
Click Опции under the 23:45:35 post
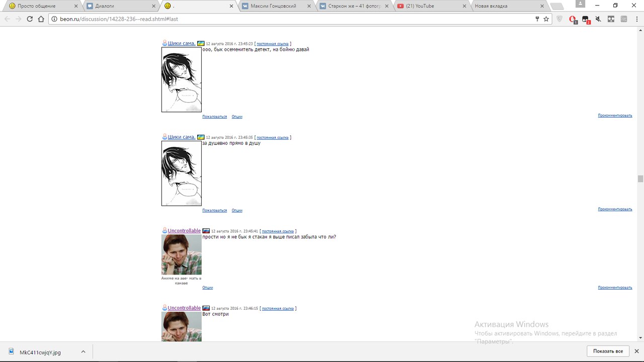[237, 210]
